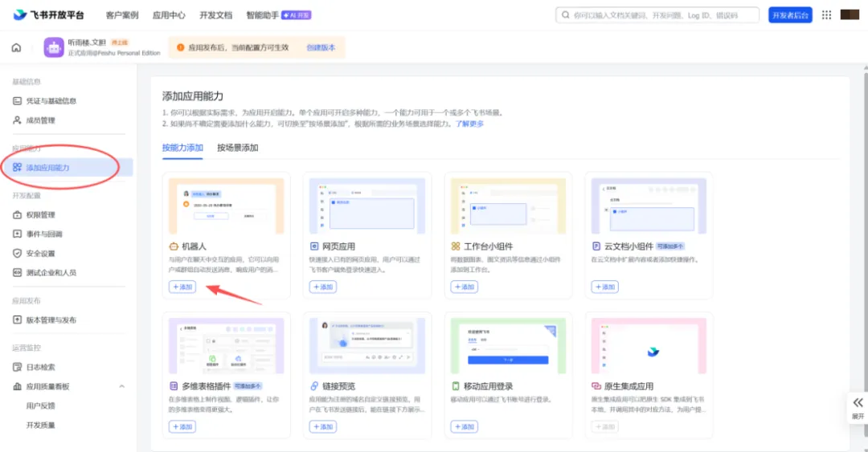Click the 应用质量看板 chart icon

coord(17,386)
